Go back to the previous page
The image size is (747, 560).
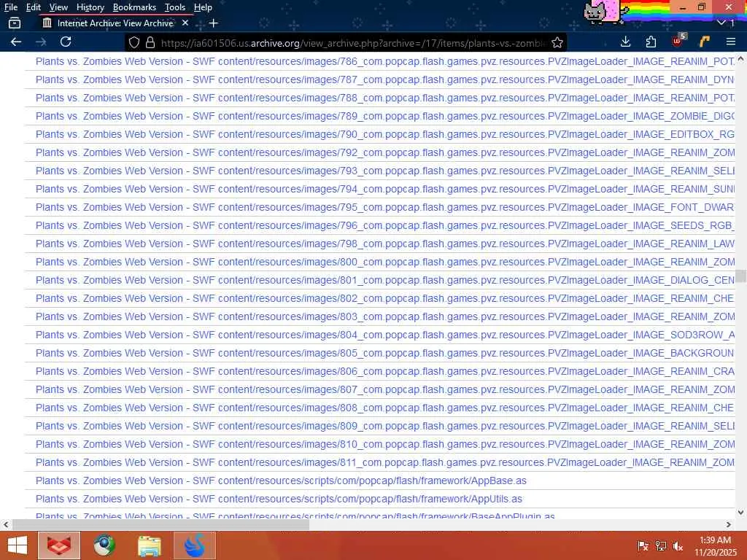click(16, 42)
